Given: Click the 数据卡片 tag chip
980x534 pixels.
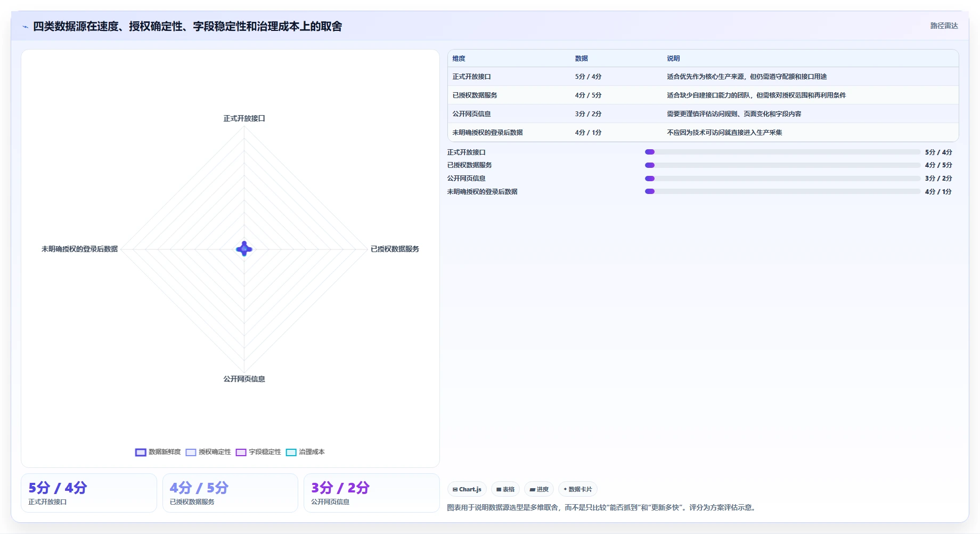Looking at the screenshot, I should [578, 489].
